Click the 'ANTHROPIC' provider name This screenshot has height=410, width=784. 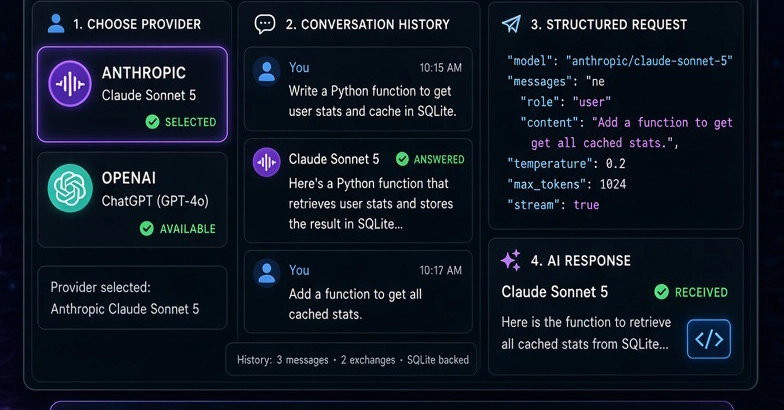click(x=144, y=73)
